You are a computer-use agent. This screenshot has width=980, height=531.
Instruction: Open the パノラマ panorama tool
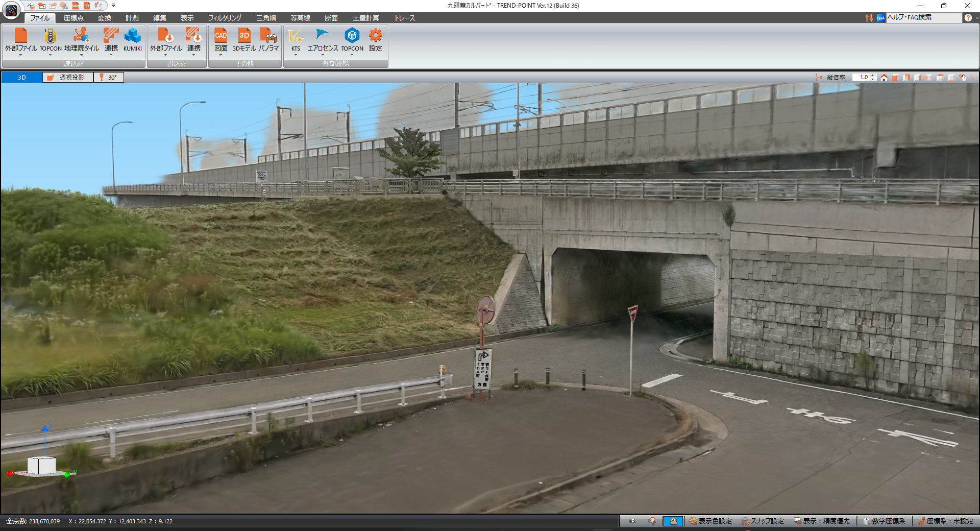coord(268,37)
